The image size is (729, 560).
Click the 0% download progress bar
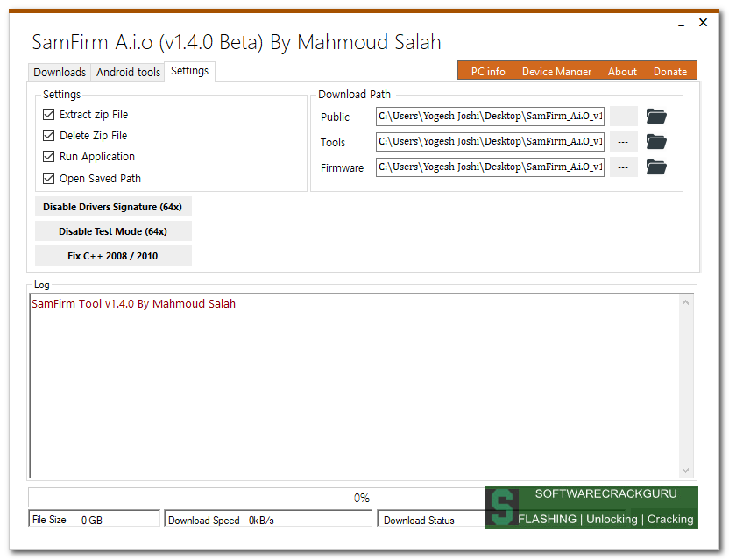tap(256, 498)
